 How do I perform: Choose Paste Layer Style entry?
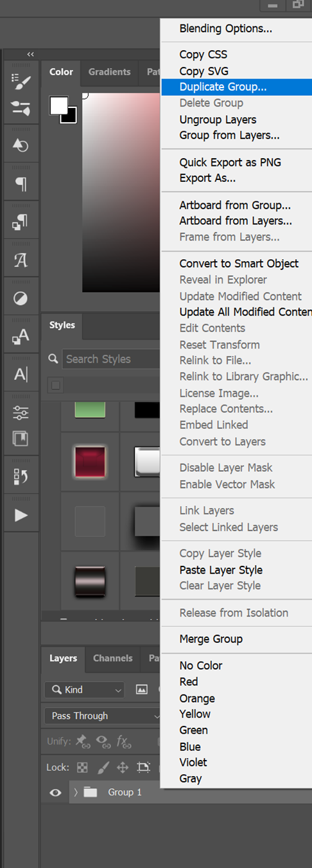pyautogui.click(x=221, y=570)
